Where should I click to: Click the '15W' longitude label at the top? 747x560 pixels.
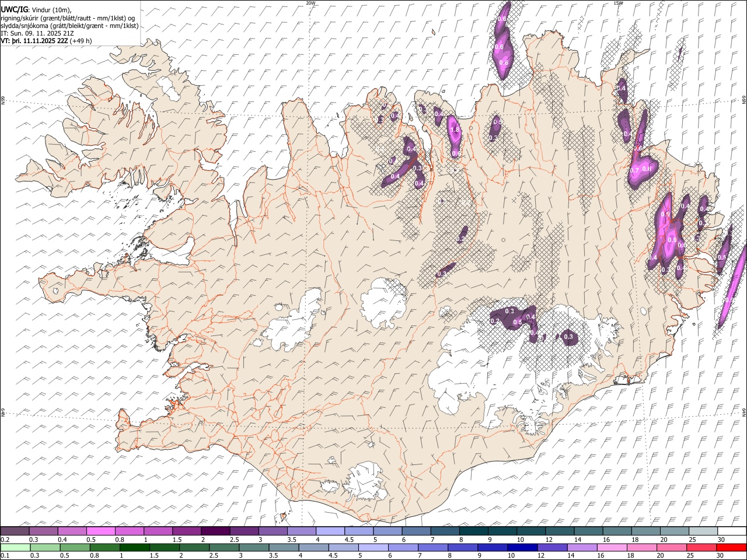click(x=618, y=3)
